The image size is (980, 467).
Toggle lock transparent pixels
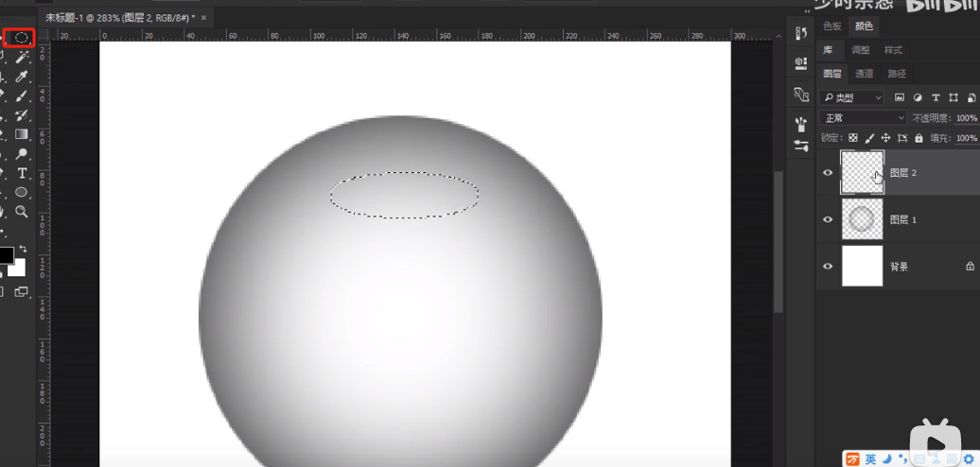pyautogui.click(x=852, y=138)
